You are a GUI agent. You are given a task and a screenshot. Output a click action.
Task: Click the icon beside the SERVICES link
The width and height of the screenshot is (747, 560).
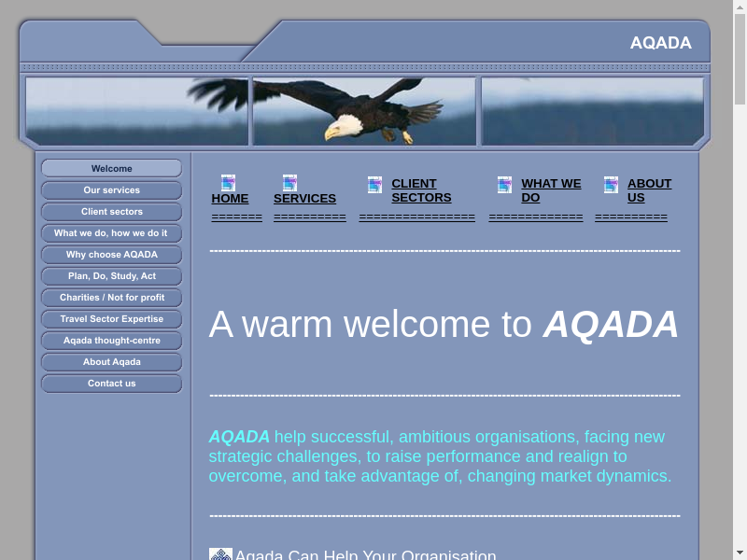point(289,183)
